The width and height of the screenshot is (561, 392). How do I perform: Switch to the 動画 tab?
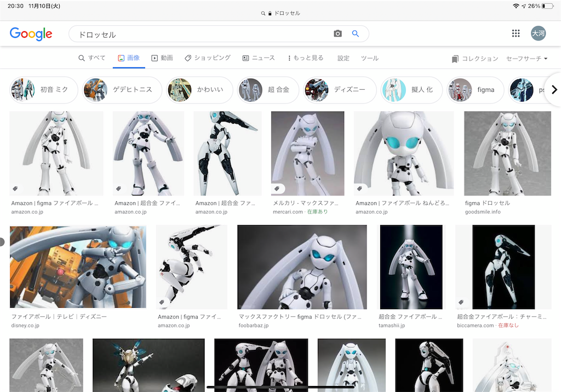pos(162,58)
